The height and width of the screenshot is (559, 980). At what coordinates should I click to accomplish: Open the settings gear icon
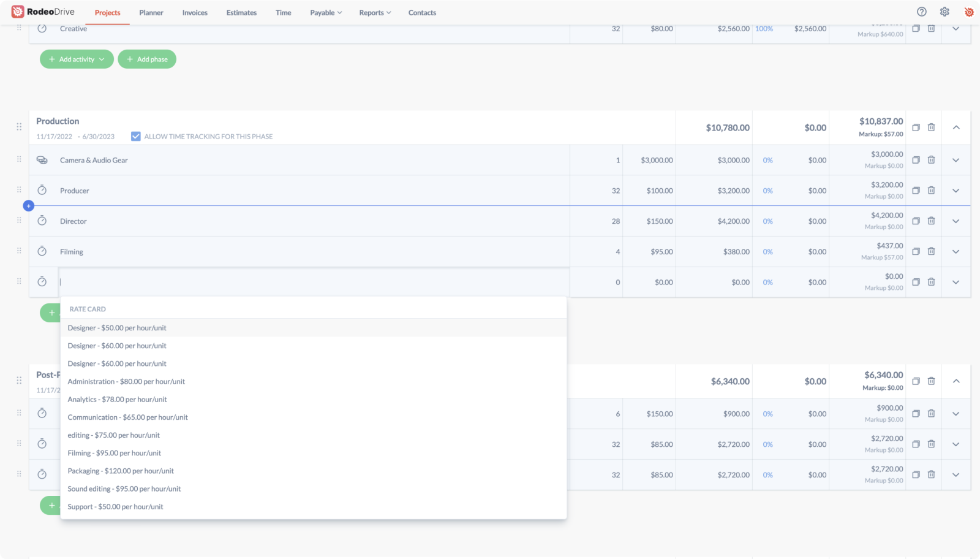[944, 12]
